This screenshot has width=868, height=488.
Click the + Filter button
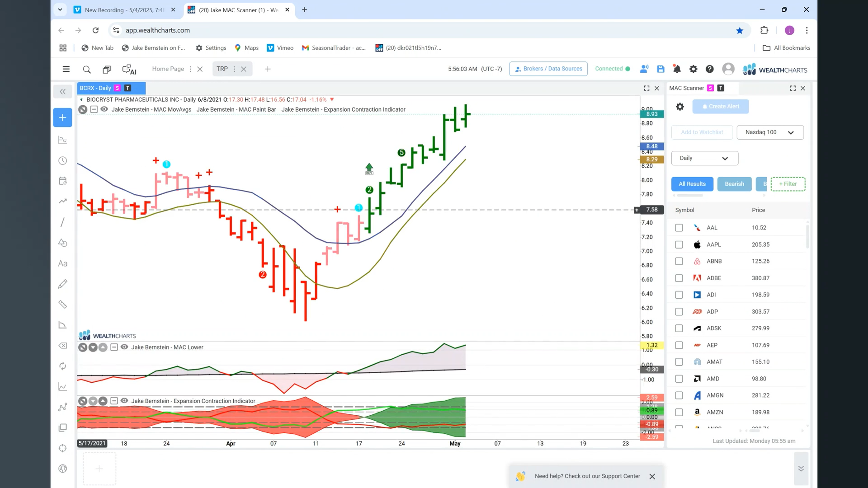point(788,184)
